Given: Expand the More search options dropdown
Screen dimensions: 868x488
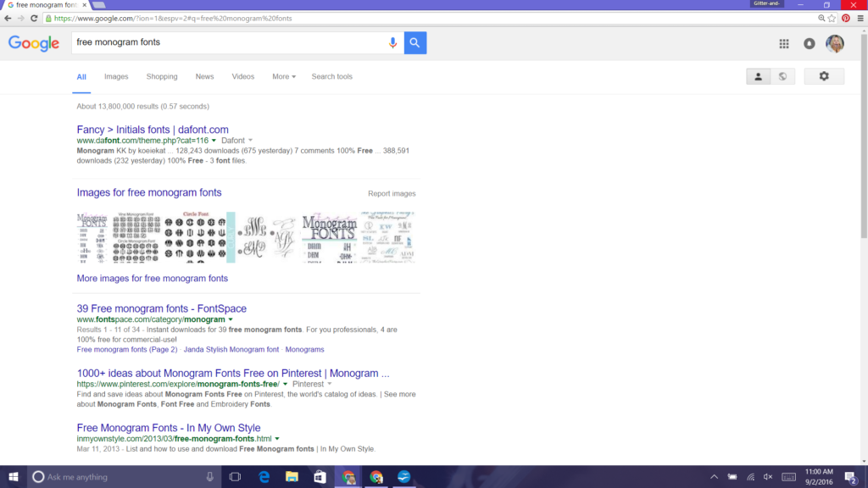Looking at the screenshot, I should [x=284, y=76].
